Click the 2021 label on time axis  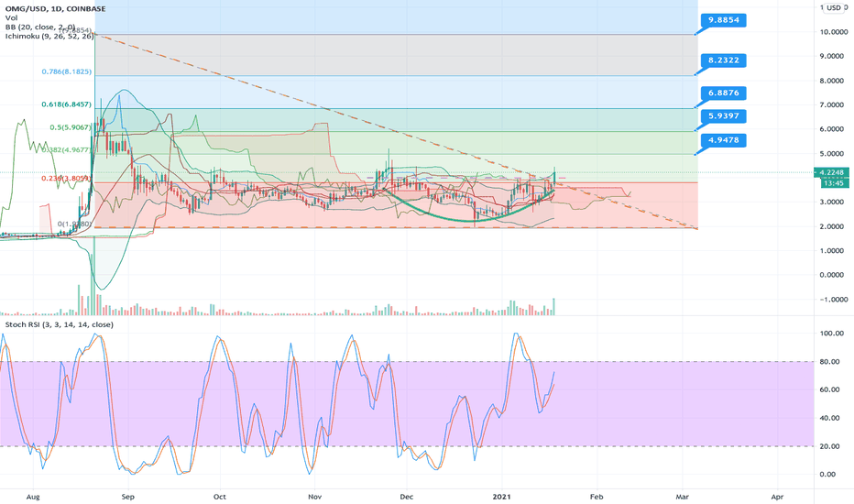coord(501,497)
